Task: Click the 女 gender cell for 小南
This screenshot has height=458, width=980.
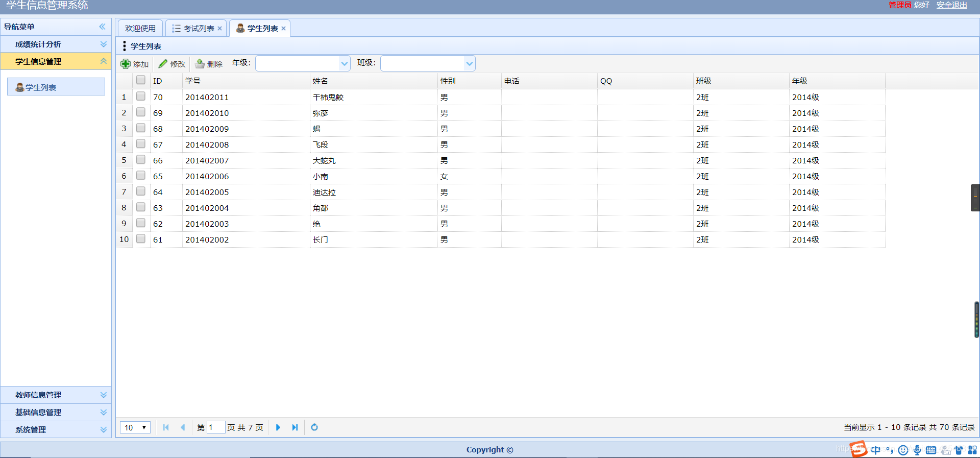Action: tap(470, 176)
